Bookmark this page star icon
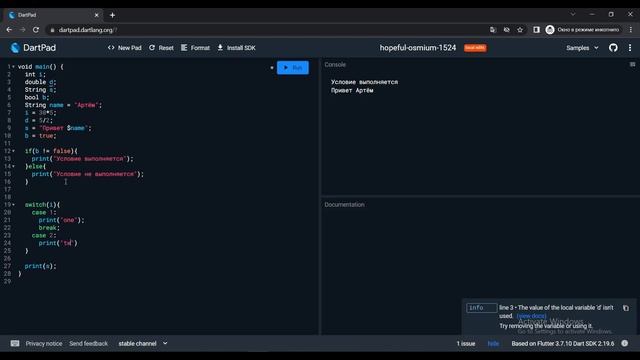The image size is (640, 360). point(520,30)
